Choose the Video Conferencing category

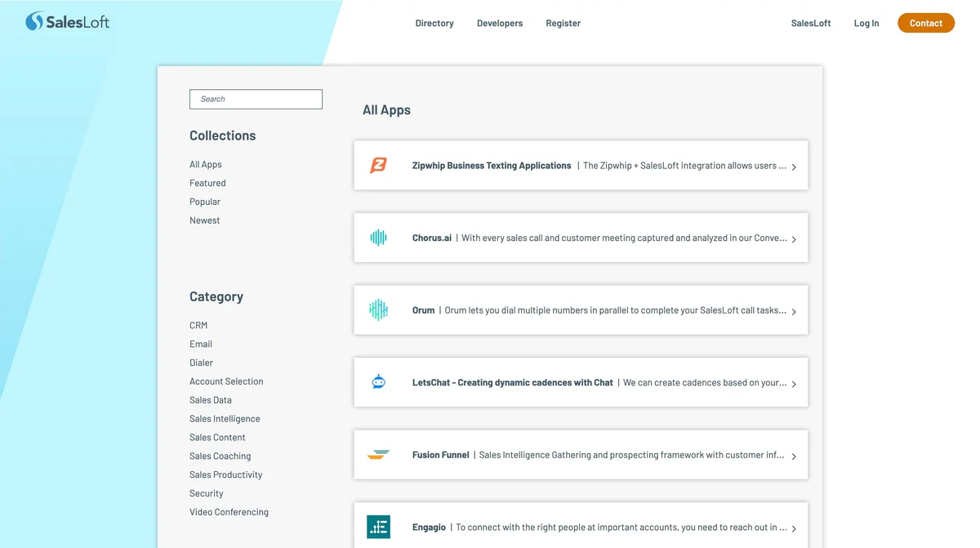[x=229, y=511]
